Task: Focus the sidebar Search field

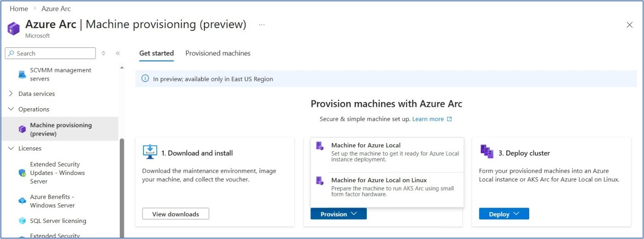Action: (x=50, y=53)
